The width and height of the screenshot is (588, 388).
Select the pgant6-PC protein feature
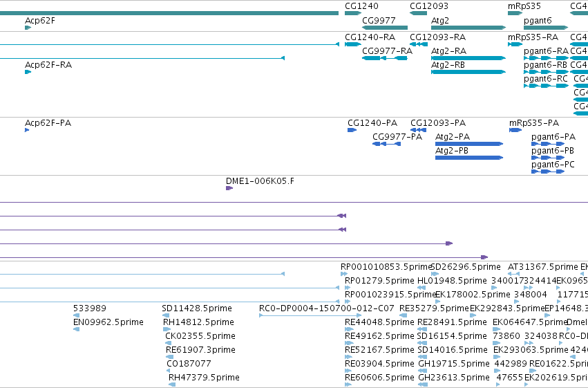tap(548, 172)
